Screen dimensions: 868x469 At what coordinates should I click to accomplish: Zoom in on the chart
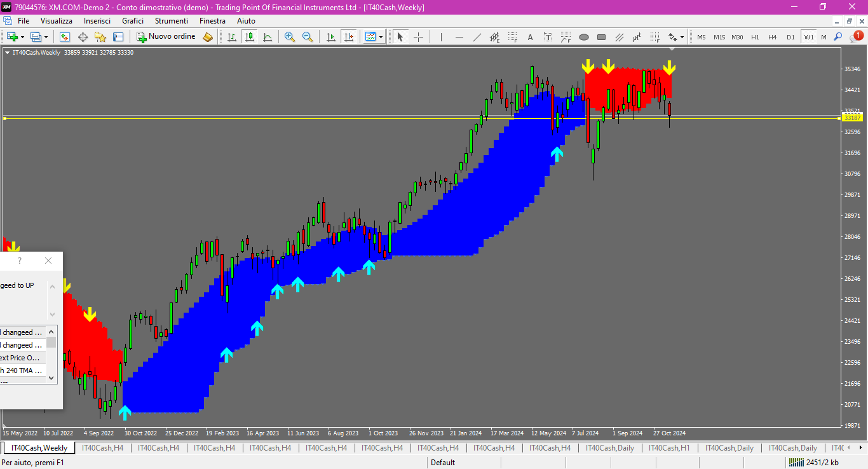290,37
